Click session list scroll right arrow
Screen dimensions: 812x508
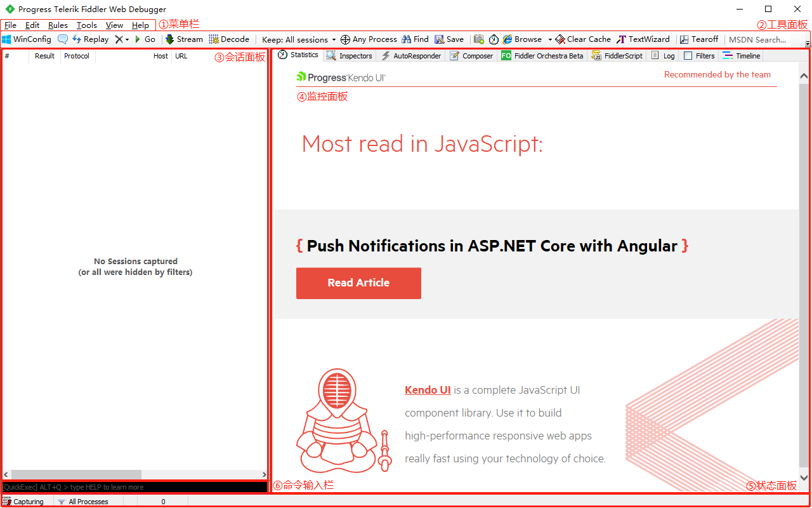pos(264,475)
